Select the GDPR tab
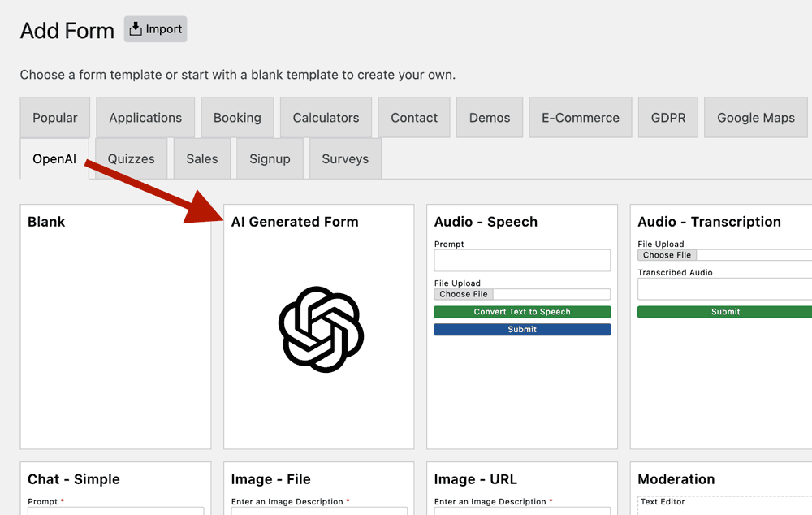The width and height of the screenshot is (812, 515). point(668,118)
